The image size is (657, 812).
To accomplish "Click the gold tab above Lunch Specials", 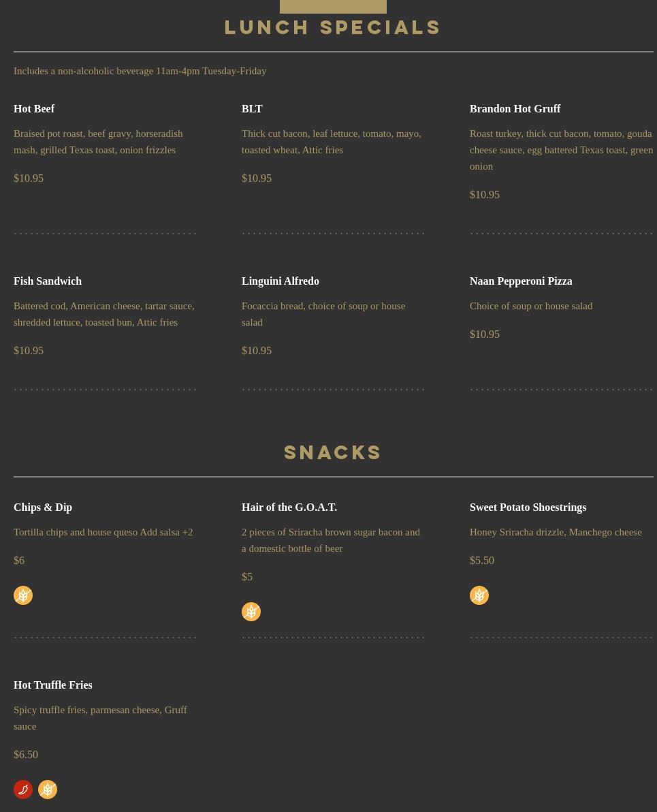I will 333,6.
